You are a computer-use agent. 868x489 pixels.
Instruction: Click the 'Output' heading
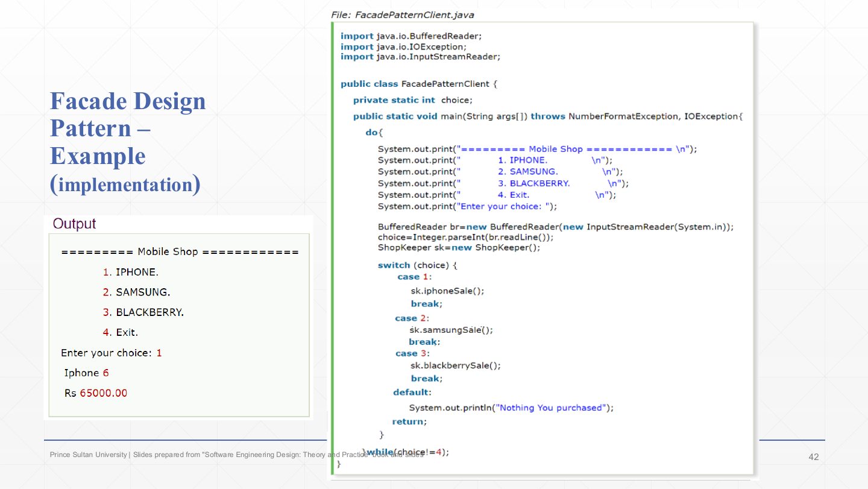click(x=74, y=224)
